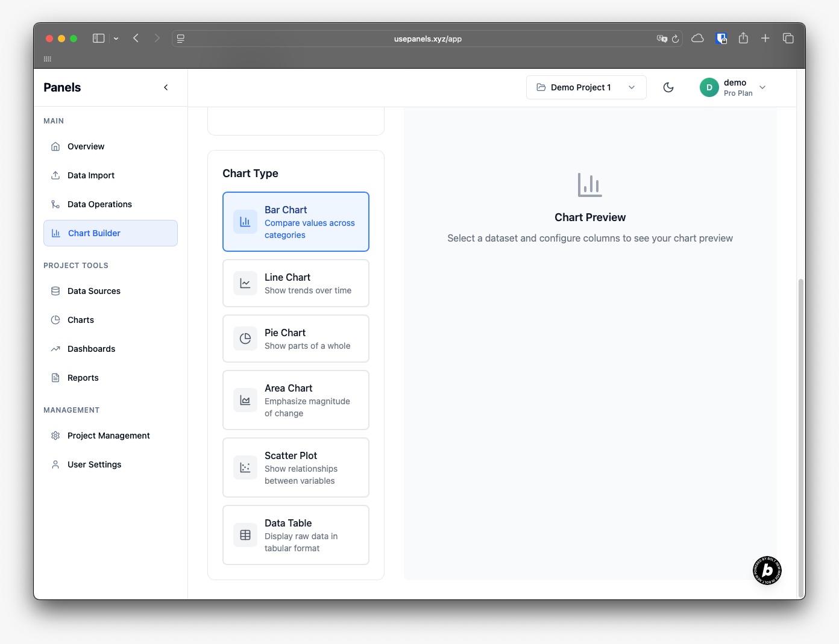Open the Demo Project 1 project dropdown
Screen dimensions: 839x644
click(586, 87)
